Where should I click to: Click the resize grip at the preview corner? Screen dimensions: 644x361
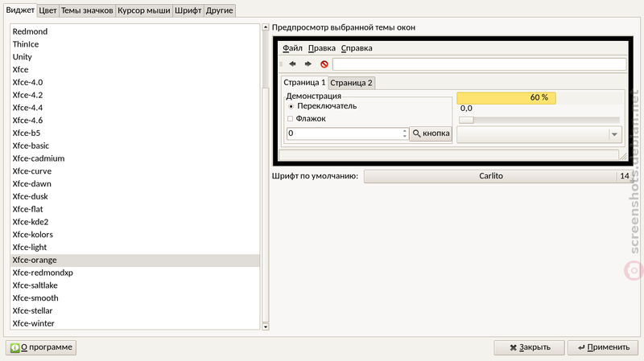[x=623, y=156]
